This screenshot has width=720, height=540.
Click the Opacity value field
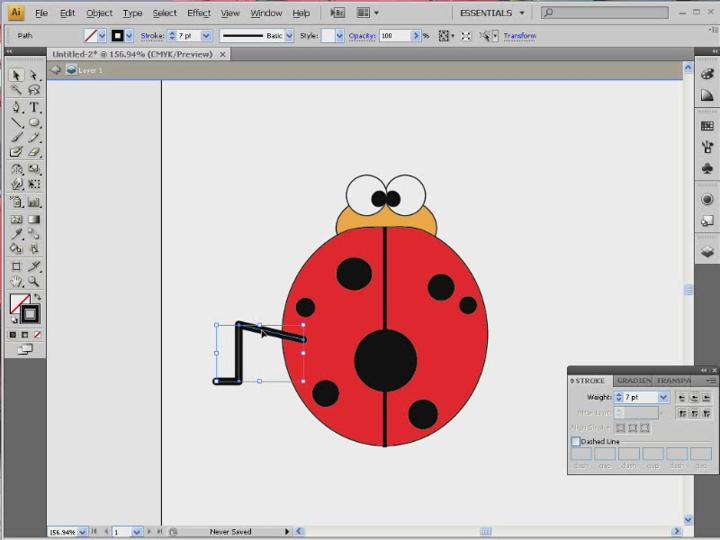click(395, 35)
